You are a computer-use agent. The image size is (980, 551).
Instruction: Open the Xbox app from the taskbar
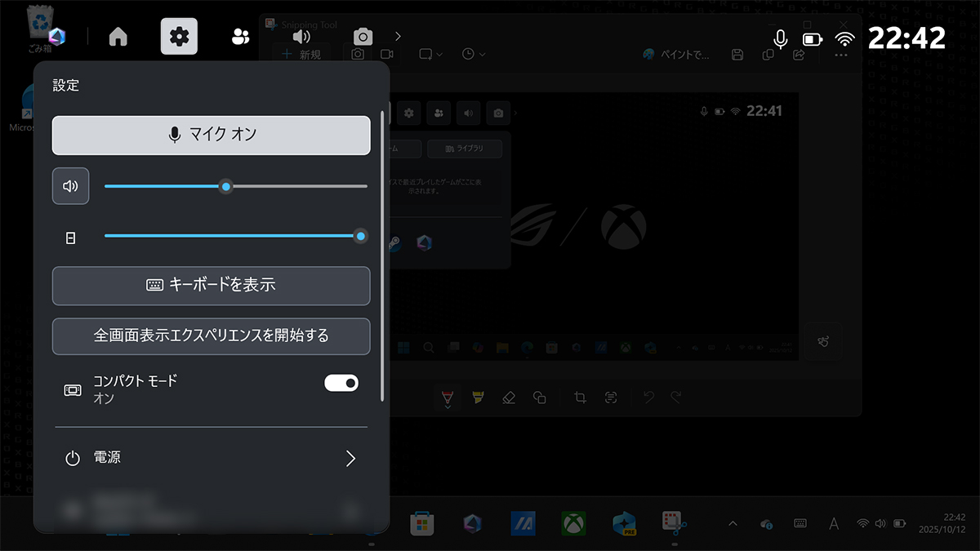tap(574, 523)
